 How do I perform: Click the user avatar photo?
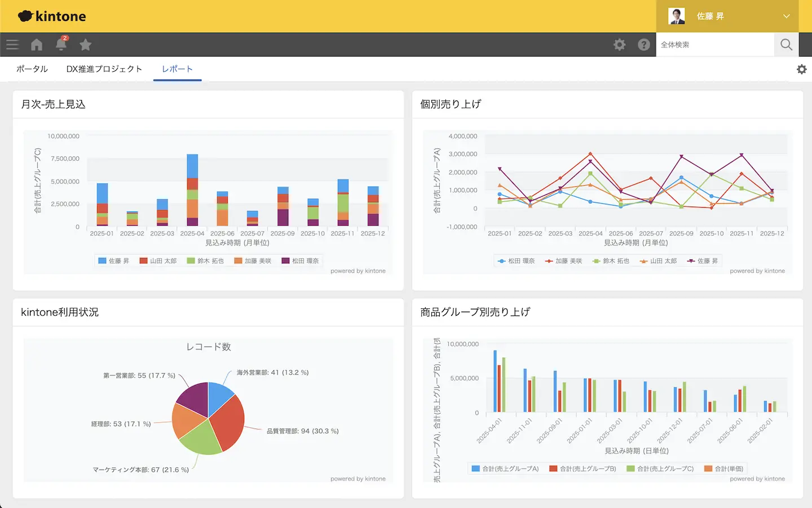[676, 16]
